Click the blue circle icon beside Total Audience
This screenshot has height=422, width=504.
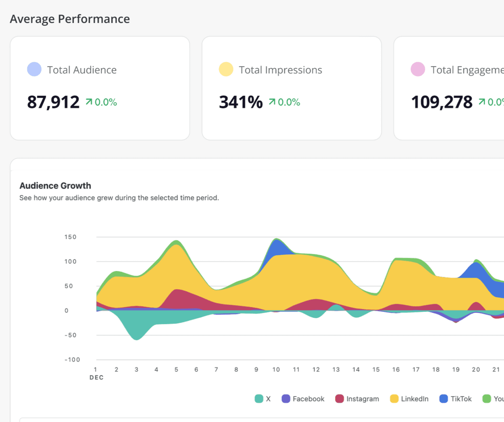click(x=34, y=69)
